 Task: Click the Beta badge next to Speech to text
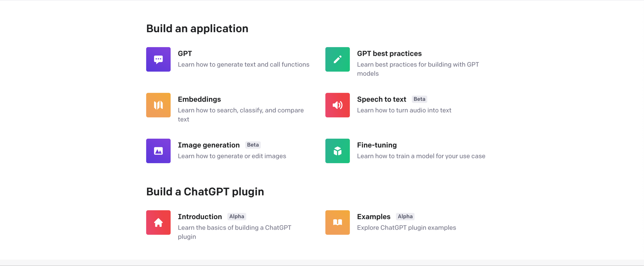(x=419, y=99)
